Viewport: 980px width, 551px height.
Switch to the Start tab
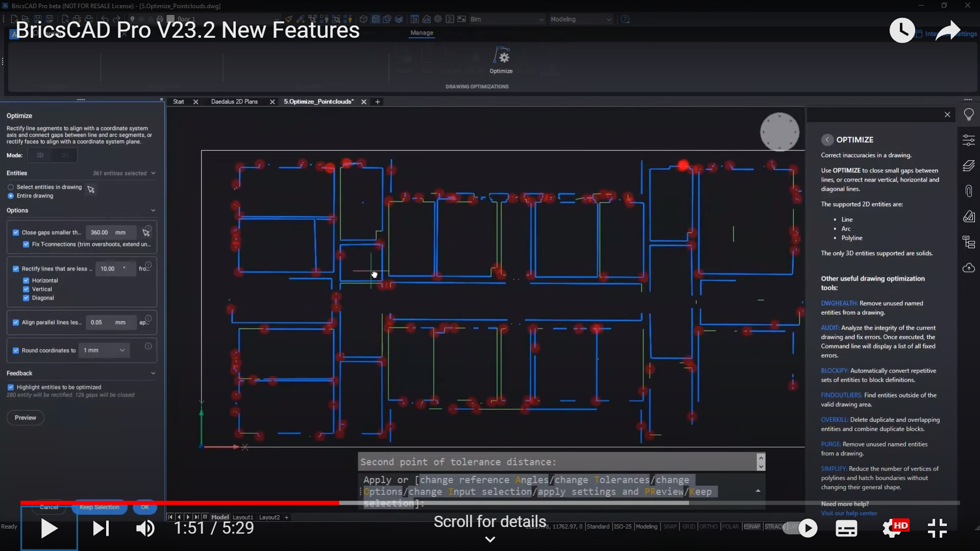point(178,102)
